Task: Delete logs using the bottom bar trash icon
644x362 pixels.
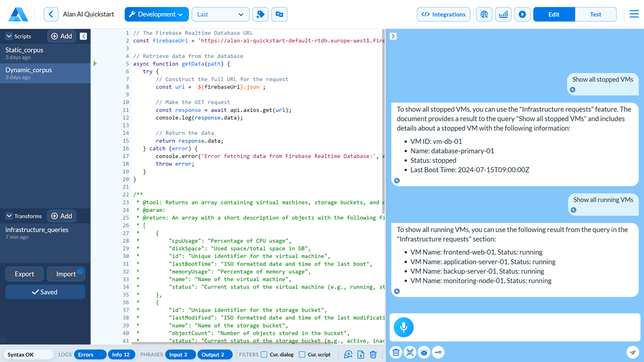Action: click(x=373, y=354)
